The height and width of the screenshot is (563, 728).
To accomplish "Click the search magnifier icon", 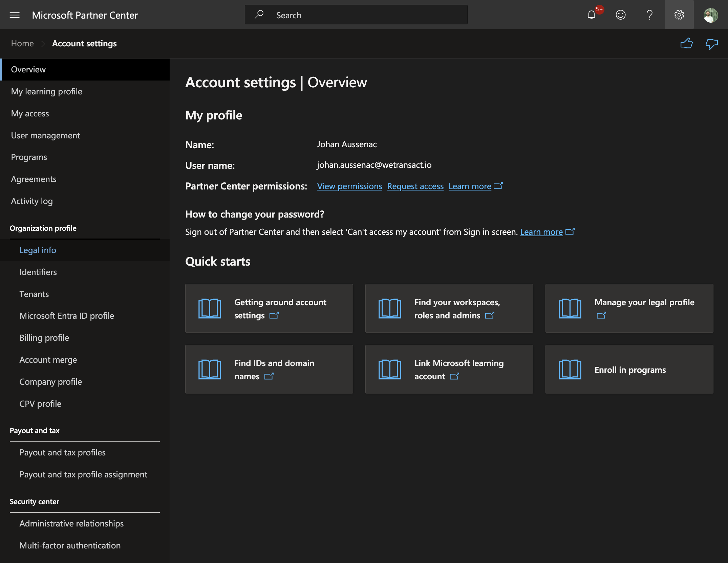I will [259, 15].
